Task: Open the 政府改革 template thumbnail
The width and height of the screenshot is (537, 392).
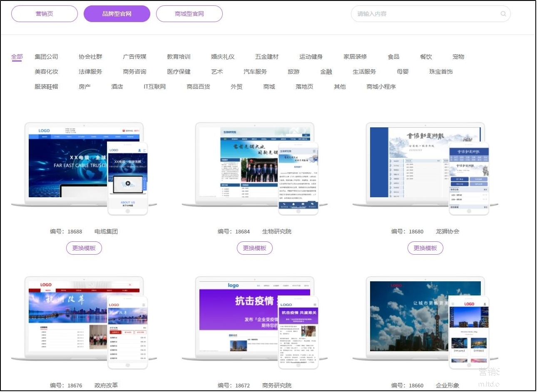Action: 84,320
